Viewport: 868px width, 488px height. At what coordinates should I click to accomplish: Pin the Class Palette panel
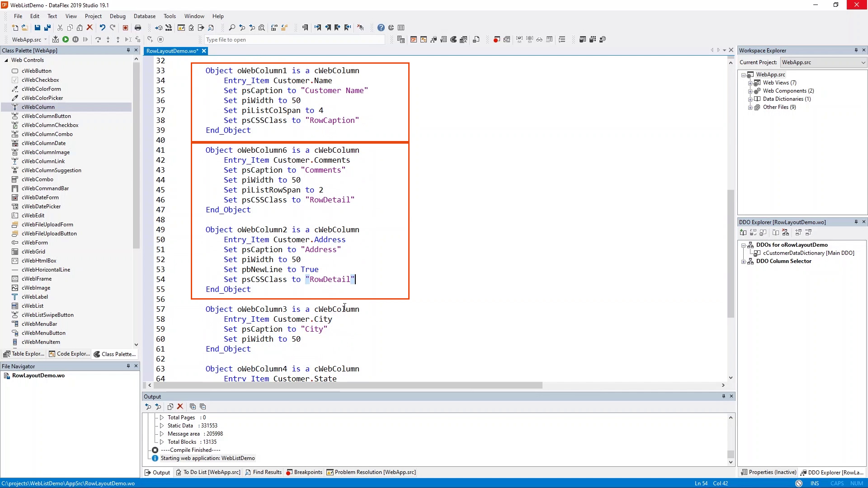(x=128, y=50)
